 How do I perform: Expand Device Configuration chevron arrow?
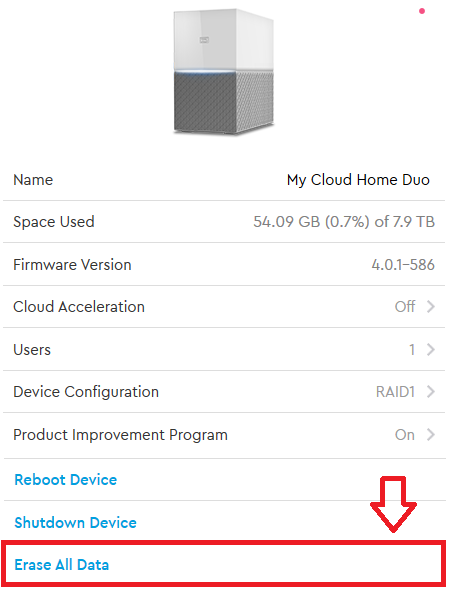pos(430,392)
